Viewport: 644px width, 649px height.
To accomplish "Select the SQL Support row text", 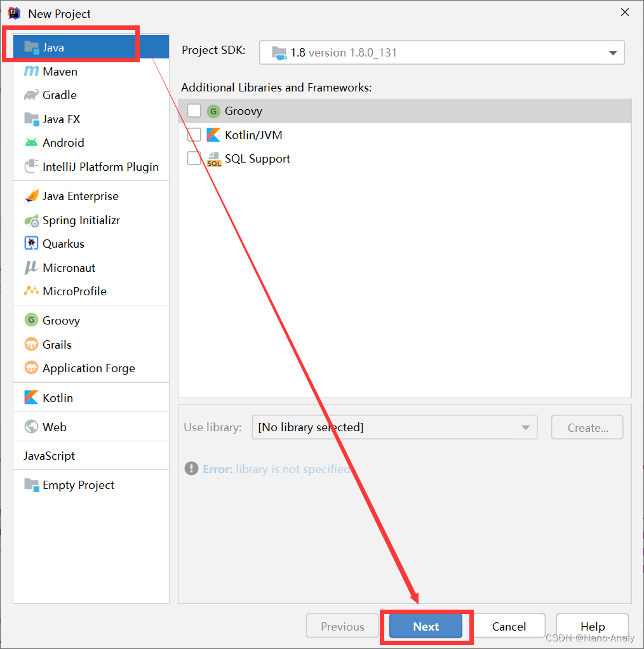I will (x=257, y=159).
